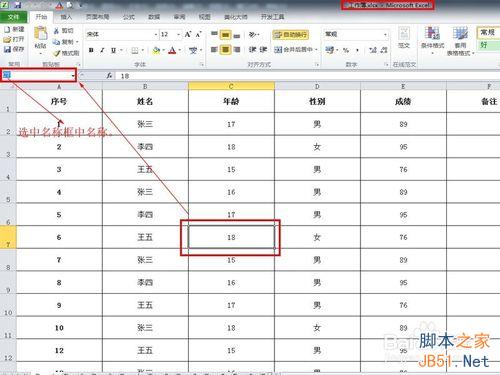
Task: Click the red font color A
Action: [172, 50]
